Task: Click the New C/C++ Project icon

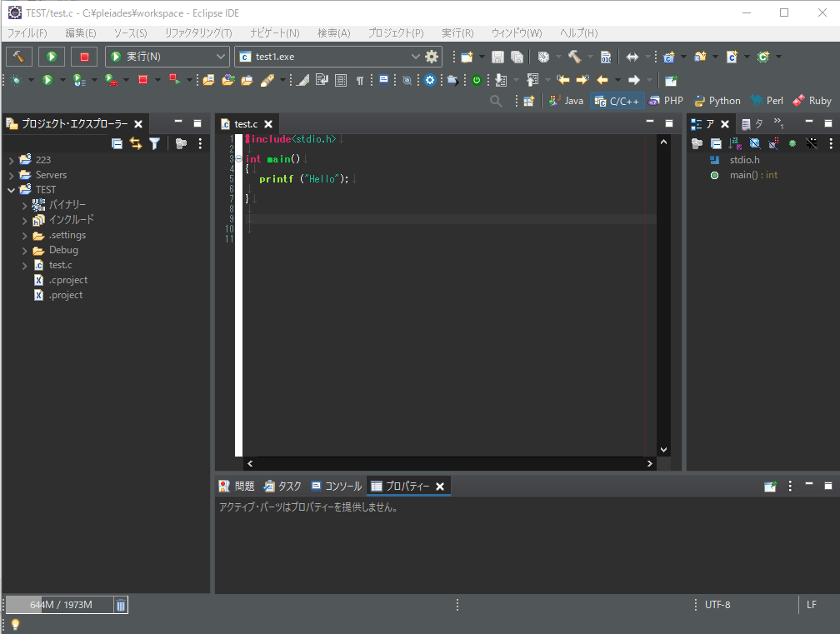Action: [668, 57]
